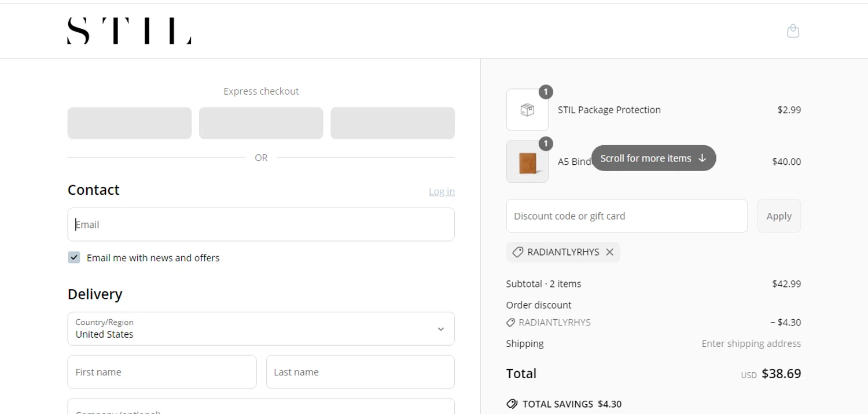Click the Total Savings tag icon

coord(512,404)
